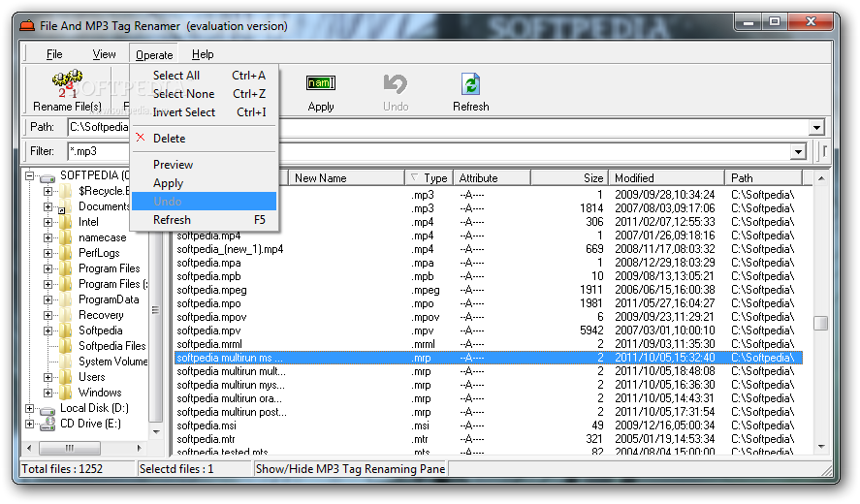Click file list vertical scrollbar thumb
Screen dimensions: 860x504
pos(820,324)
